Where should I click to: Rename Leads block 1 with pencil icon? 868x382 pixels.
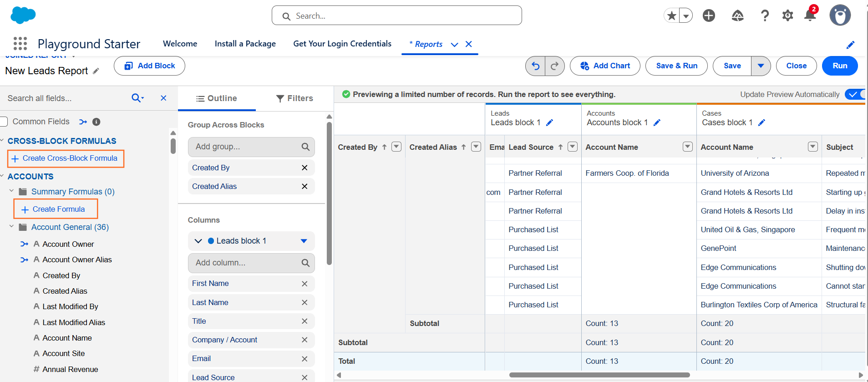(x=549, y=122)
